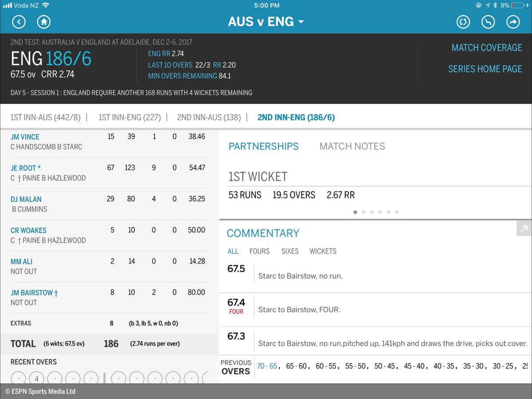Select previous overs 40 - 35
Image resolution: width=532 pixels, height=399 pixels.
(443, 366)
